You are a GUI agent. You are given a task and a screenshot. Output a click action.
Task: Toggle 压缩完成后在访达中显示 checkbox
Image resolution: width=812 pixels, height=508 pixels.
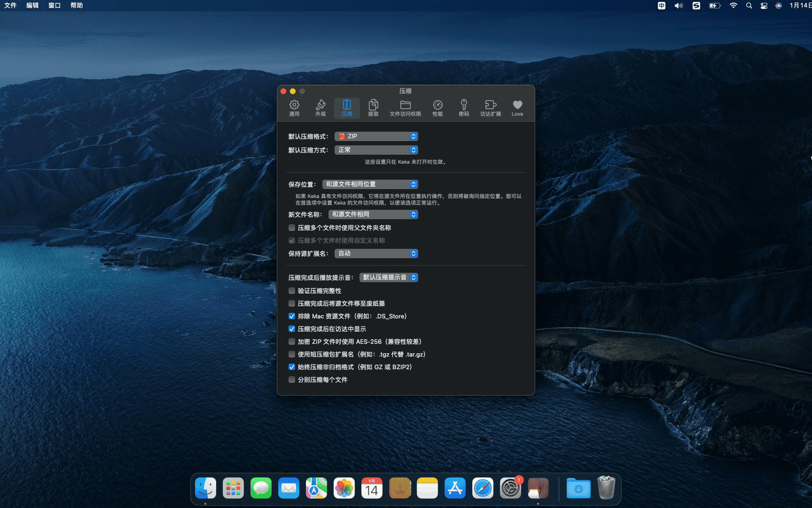tap(292, 329)
